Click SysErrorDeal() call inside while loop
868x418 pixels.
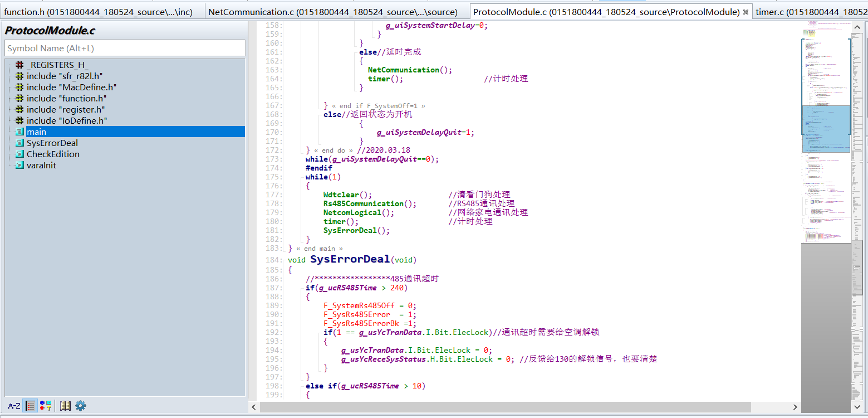pyautogui.click(x=357, y=230)
